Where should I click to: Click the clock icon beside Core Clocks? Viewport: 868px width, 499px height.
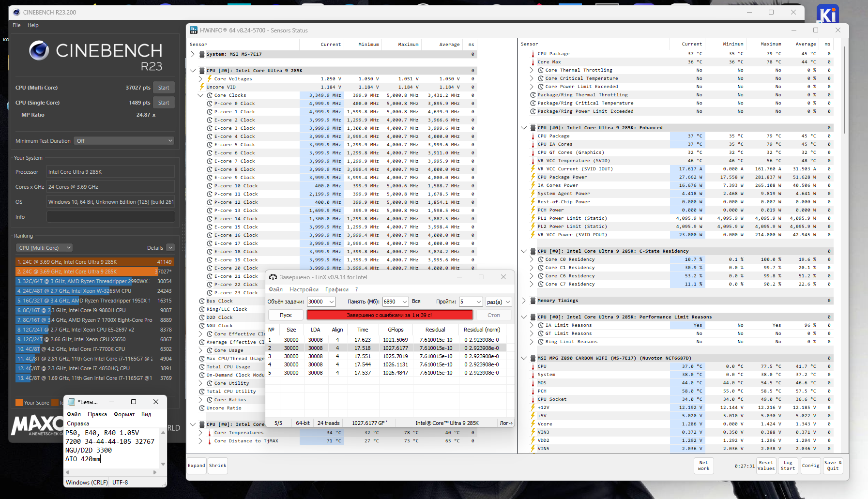pyautogui.click(x=210, y=95)
